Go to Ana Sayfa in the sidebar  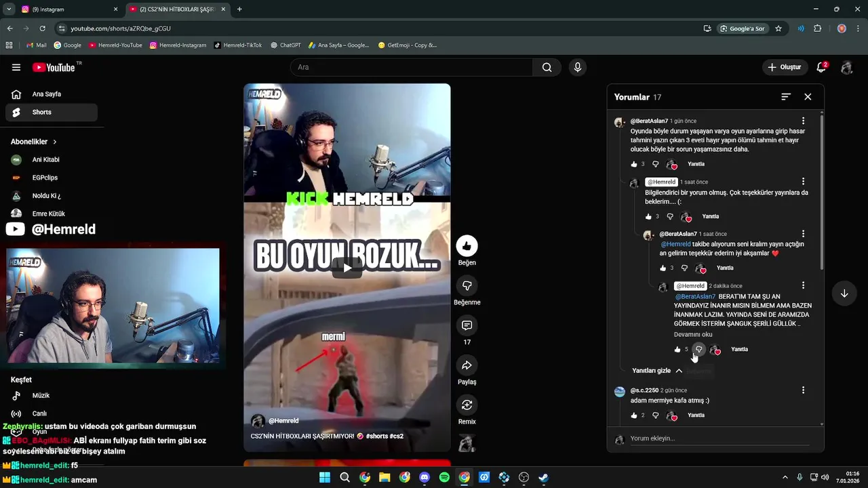[x=52, y=94]
